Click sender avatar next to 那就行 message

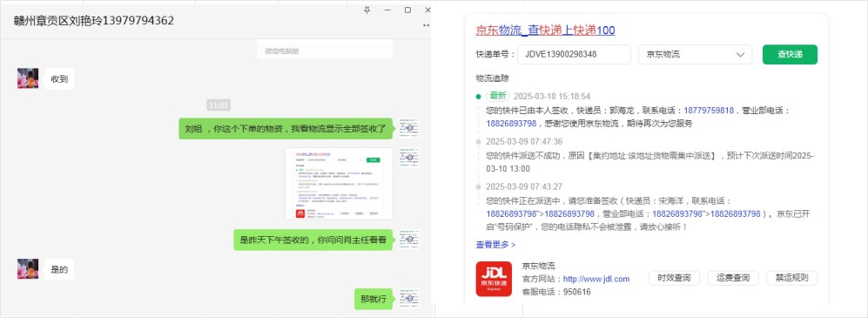409,299
